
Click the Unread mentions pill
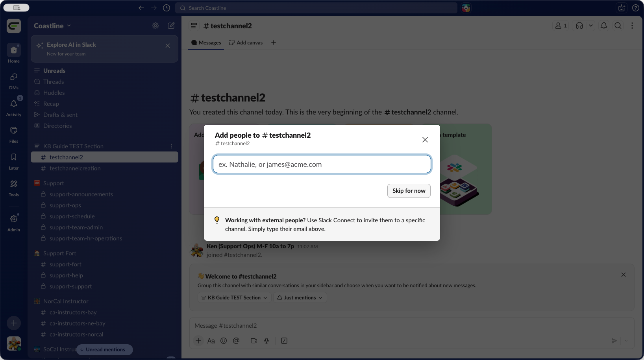pos(105,349)
